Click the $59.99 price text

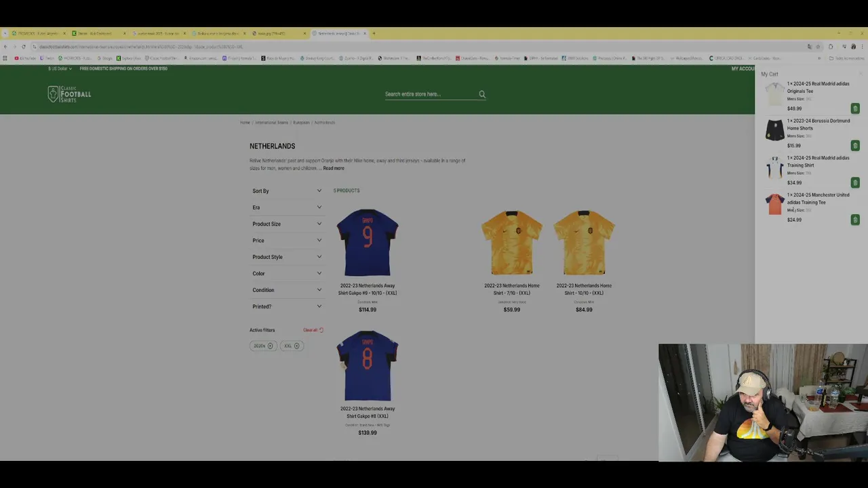coord(512,310)
